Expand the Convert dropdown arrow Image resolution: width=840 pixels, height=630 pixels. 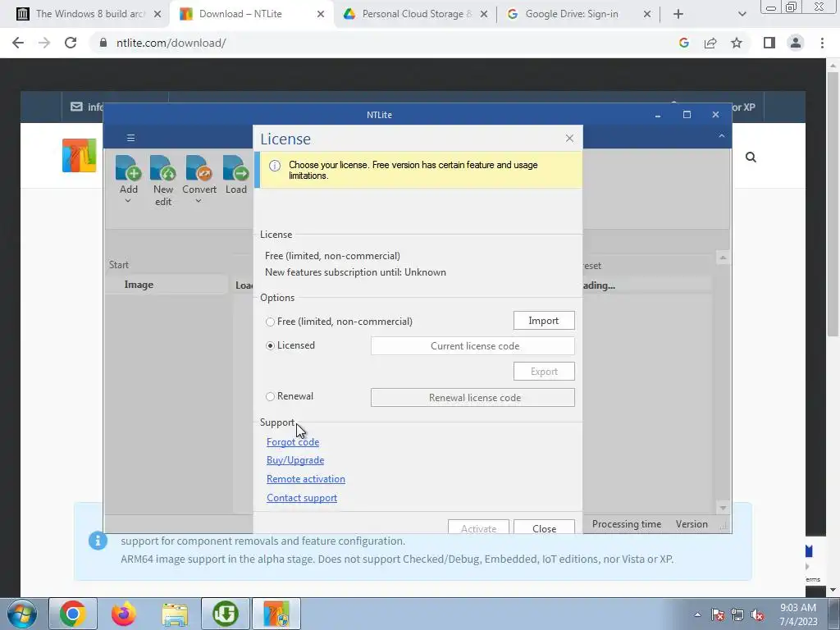(x=199, y=202)
